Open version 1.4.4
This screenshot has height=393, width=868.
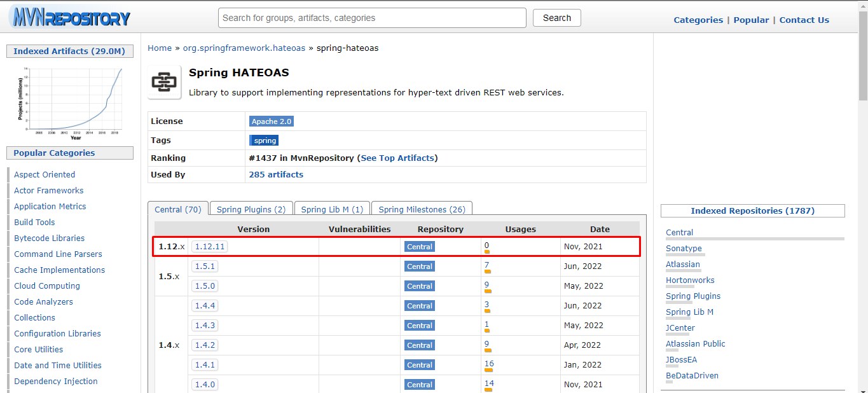205,306
